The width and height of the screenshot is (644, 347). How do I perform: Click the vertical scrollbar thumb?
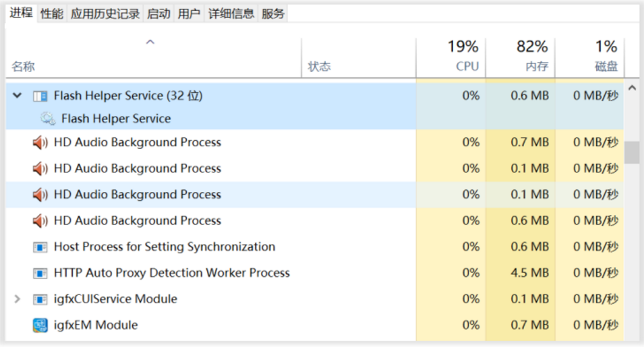[x=632, y=152]
